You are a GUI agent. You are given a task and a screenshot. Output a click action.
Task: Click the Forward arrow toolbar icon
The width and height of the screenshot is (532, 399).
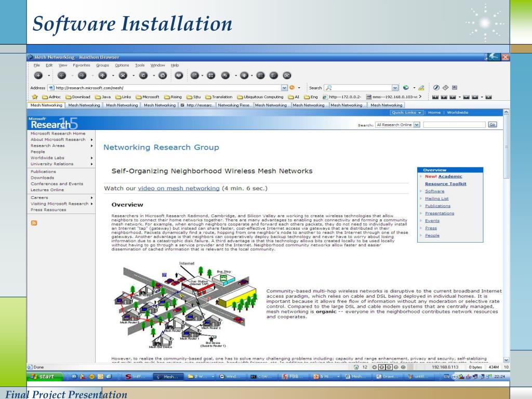[x=82, y=76]
